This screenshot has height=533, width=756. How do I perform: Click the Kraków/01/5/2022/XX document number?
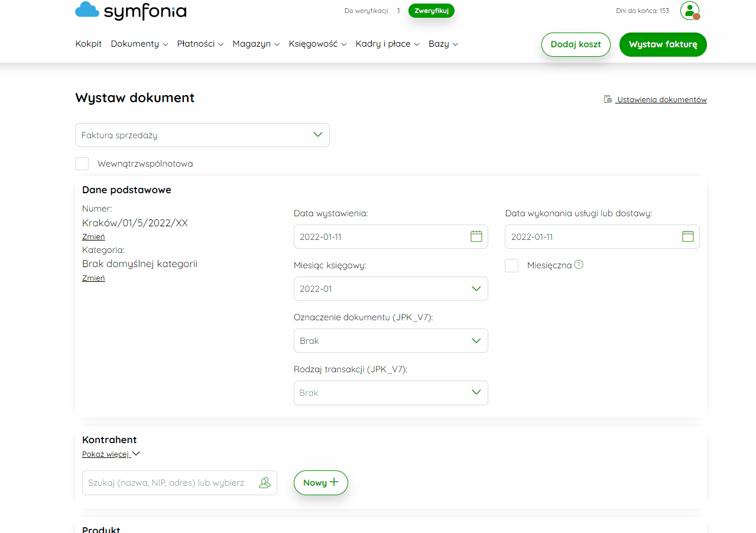coord(135,223)
